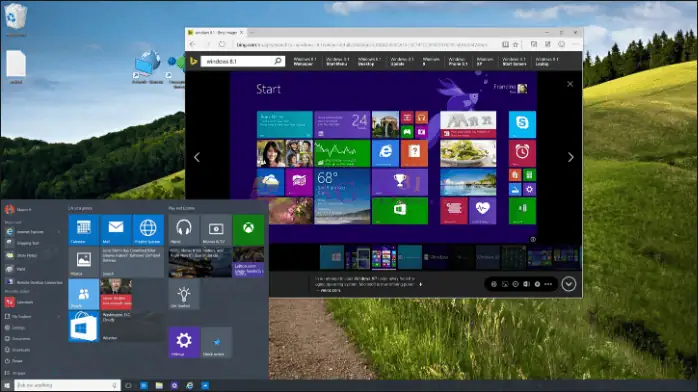This screenshot has height=392, width=698.
Task: Open the Recycle Bin desktop icon
Action: [x=15, y=19]
